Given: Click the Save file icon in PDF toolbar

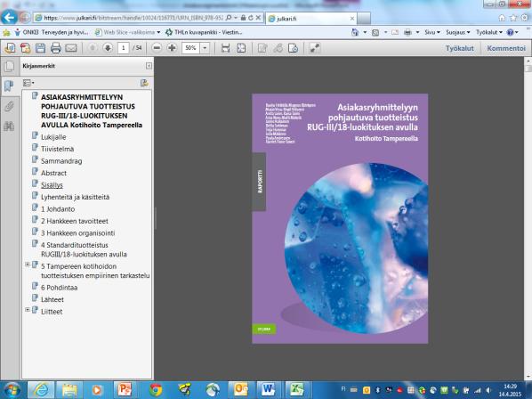Looking at the screenshot, I should (40, 48).
